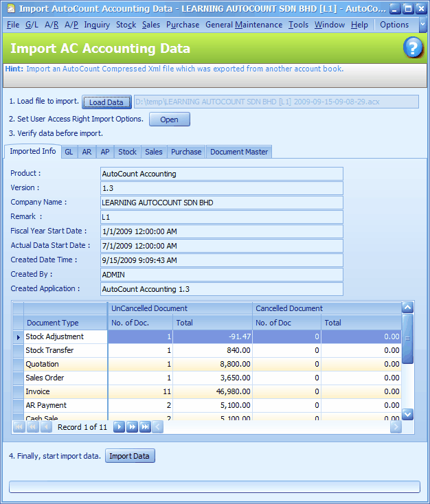Open the File menu
Image resolution: width=430 pixels, height=504 pixels.
[13, 25]
